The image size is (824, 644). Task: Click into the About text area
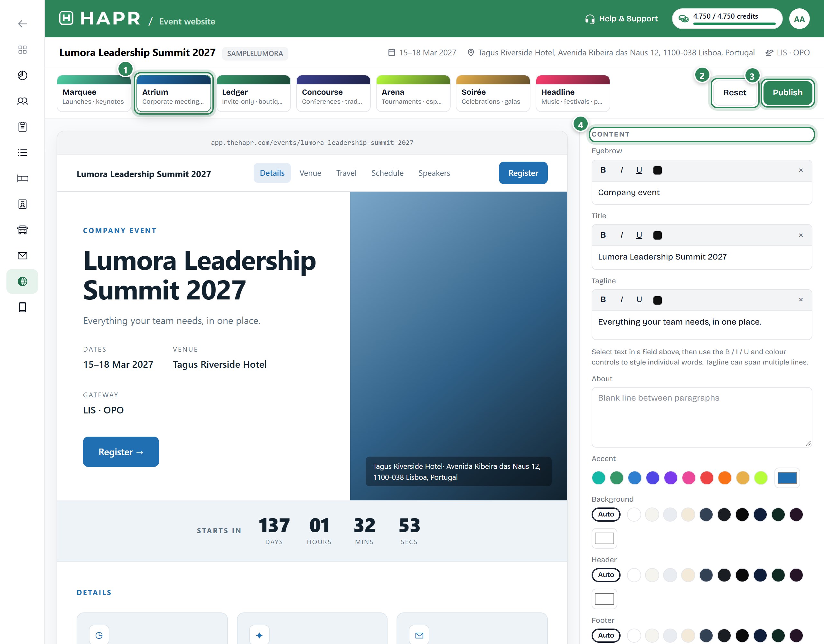701,418
